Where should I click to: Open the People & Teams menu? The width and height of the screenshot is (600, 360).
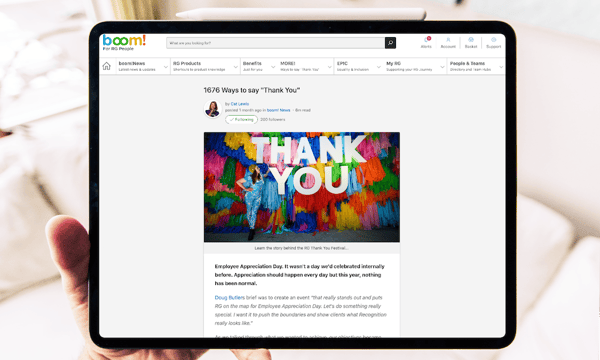pyautogui.click(x=470, y=66)
